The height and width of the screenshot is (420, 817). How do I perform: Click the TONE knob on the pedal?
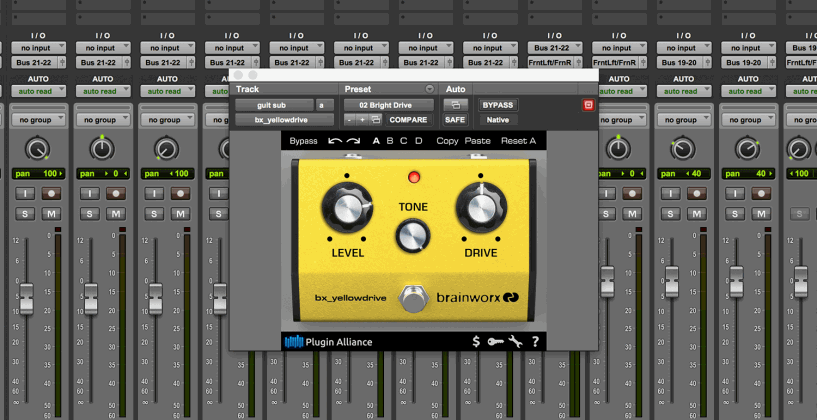coord(413,236)
